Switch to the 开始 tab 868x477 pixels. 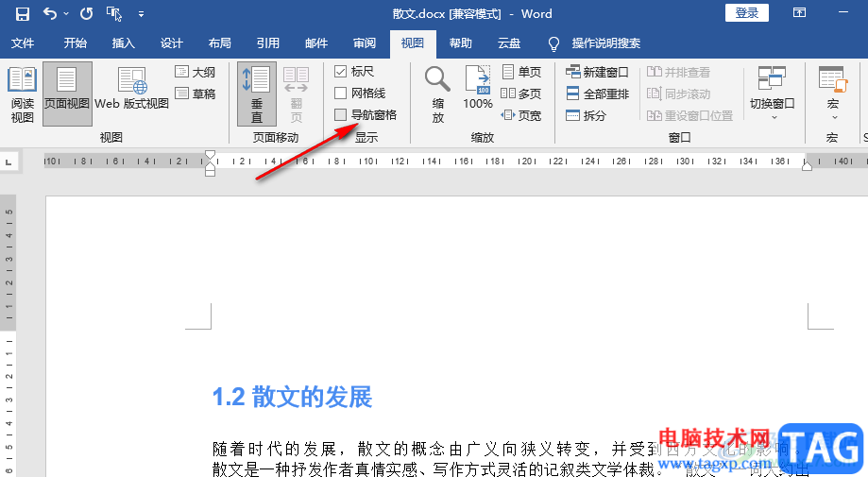(x=76, y=43)
